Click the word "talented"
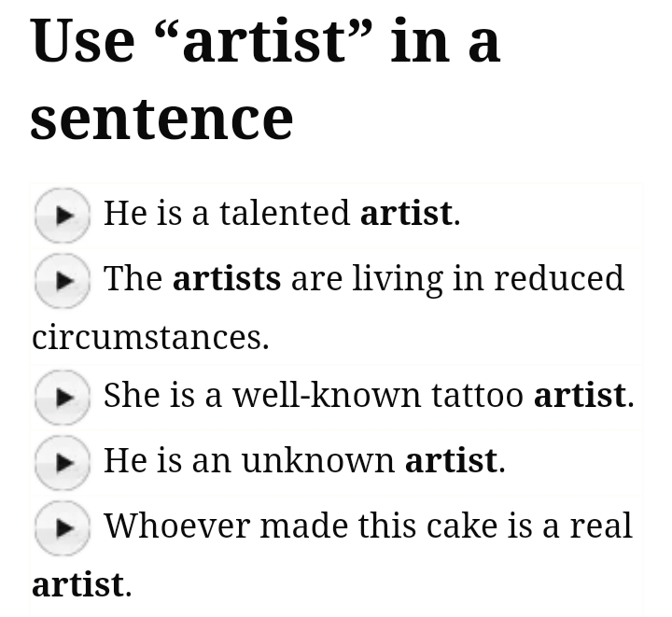Screen dimensions: 672x617 [285, 214]
